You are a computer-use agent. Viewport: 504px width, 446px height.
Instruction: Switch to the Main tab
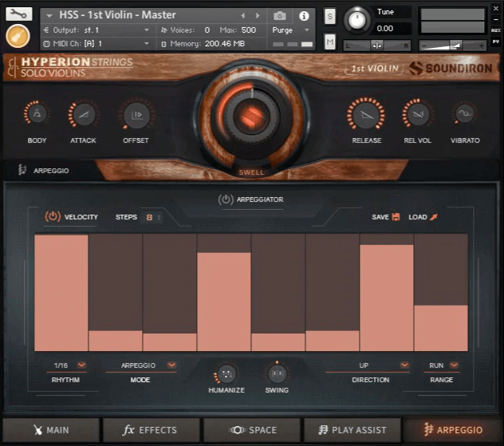coord(51,430)
